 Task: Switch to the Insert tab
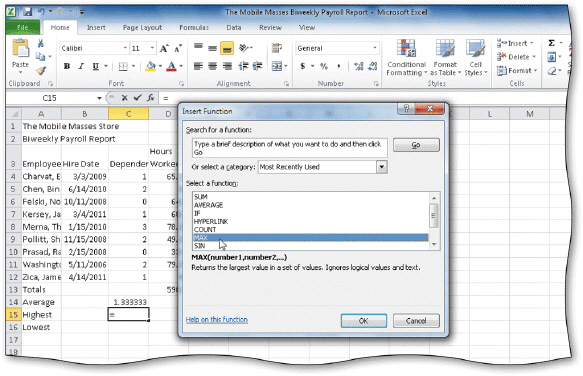96,28
